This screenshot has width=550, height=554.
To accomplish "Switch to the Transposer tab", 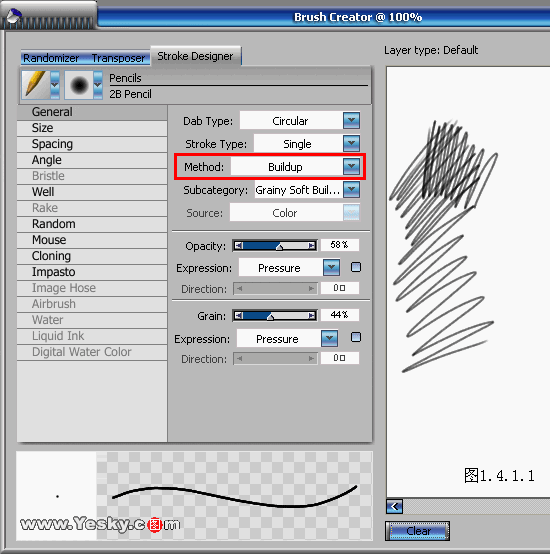I will (x=118, y=58).
